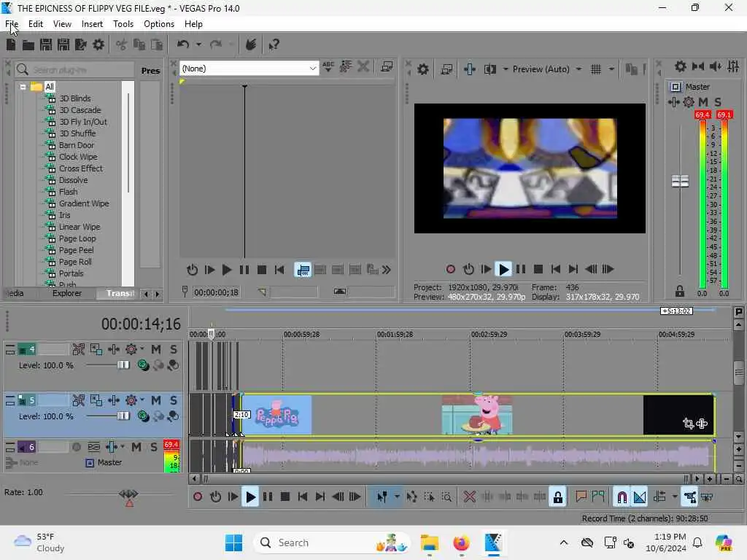Click the Zoom Edit Tool magnifier
Image resolution: width=747 pixels, height=560 pixels.
click(x=446, y=497)
